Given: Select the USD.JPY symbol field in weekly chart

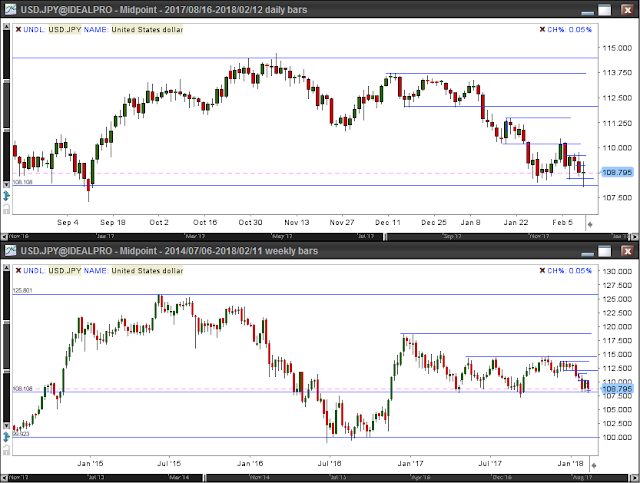Looking at the screenshot, I should (65, 270).
